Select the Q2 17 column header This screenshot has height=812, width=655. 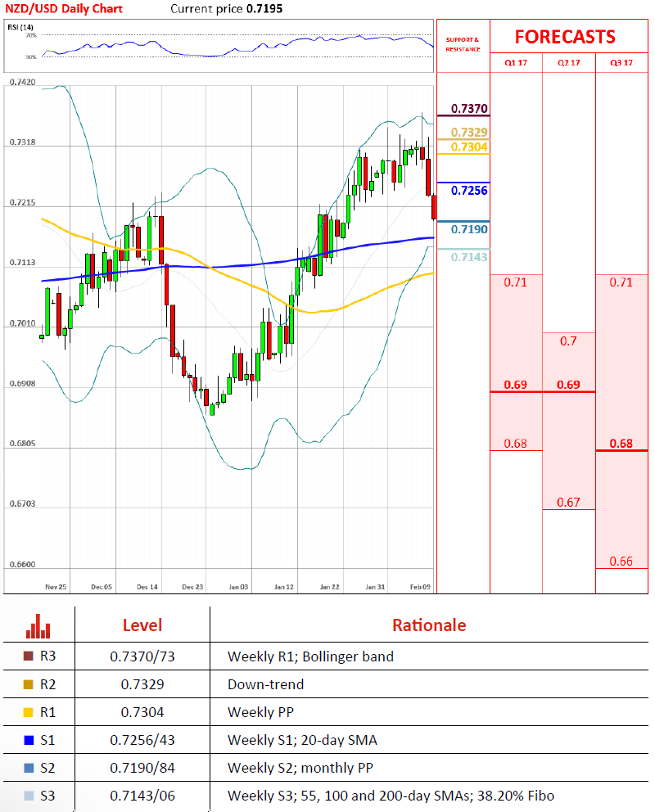pyautogui.click(x=568, y=63)
